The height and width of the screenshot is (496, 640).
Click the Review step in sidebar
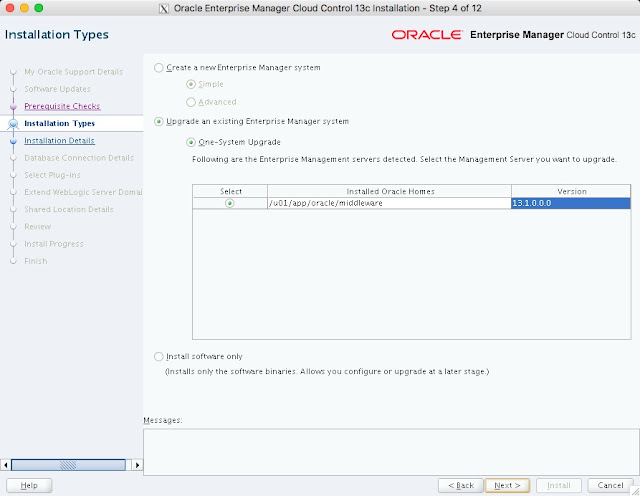point(38,227)
